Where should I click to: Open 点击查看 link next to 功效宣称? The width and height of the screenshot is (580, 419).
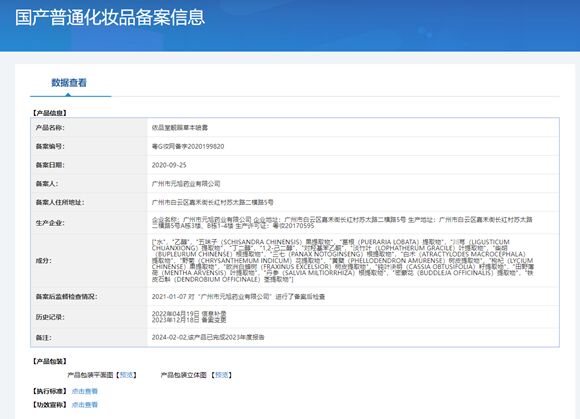pos(85,405)
